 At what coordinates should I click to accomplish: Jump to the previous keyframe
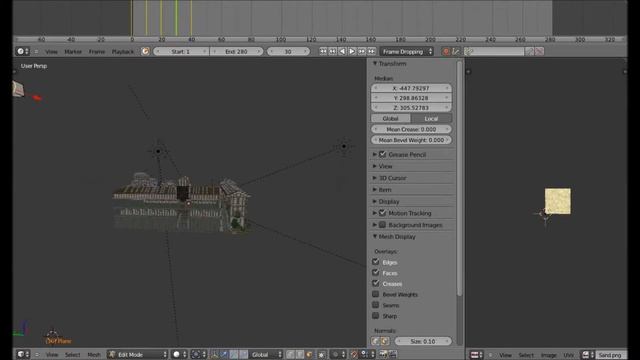pyautogui.click(x=333, y=51)
